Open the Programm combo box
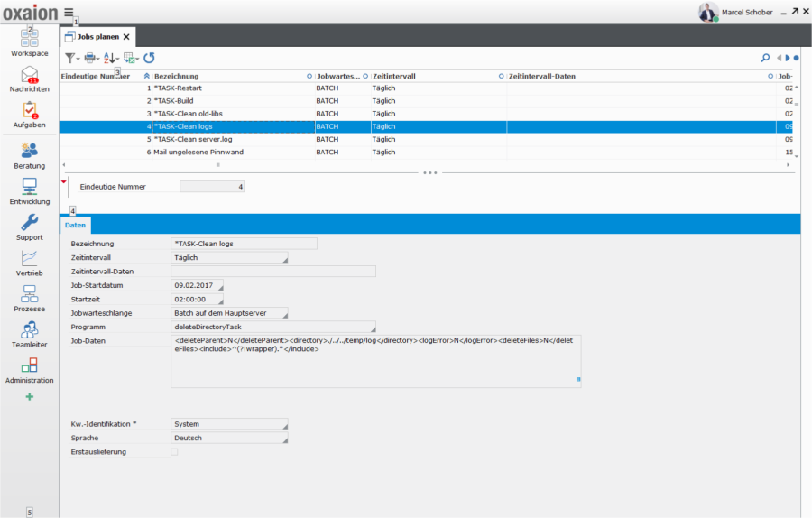The width and height of the screenshot is (812, 518). point(272,327)
